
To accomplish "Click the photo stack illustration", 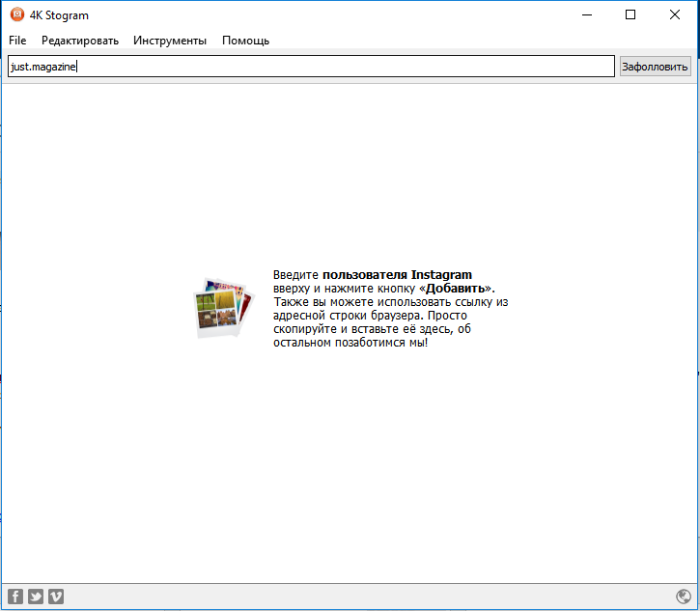I will click(x=224, y=308).
